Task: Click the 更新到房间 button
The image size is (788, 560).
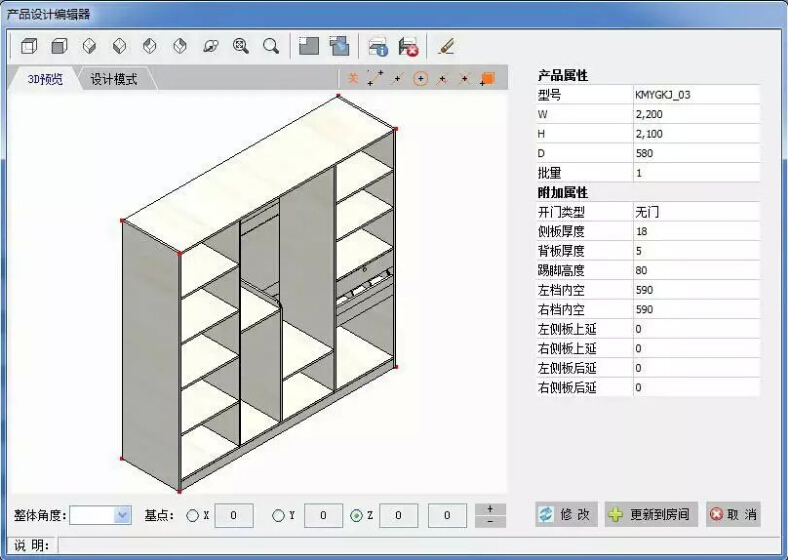Action: (x=651, y=515)
